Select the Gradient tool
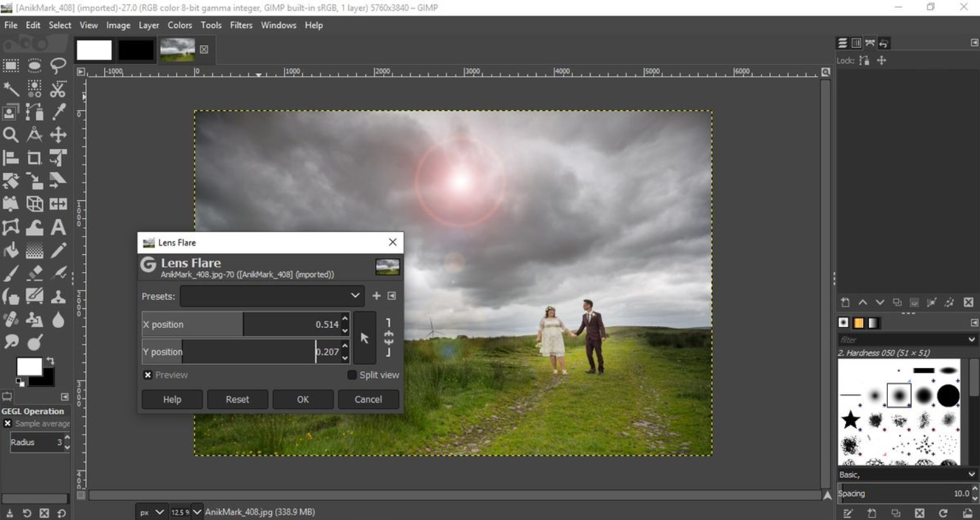The height and width of the screenshot is (520, 980). click(x=34, y=250)
